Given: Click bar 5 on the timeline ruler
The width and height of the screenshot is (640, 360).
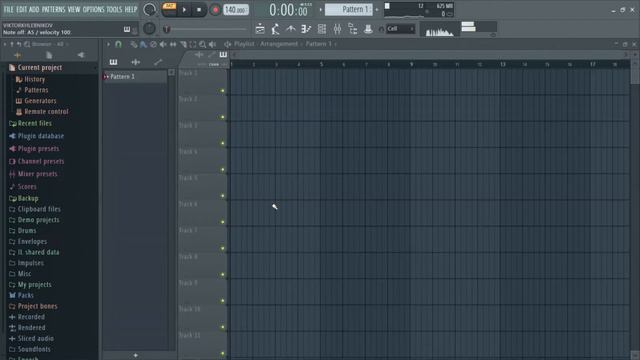Looking at the screenshot, I should click(321, 64).
